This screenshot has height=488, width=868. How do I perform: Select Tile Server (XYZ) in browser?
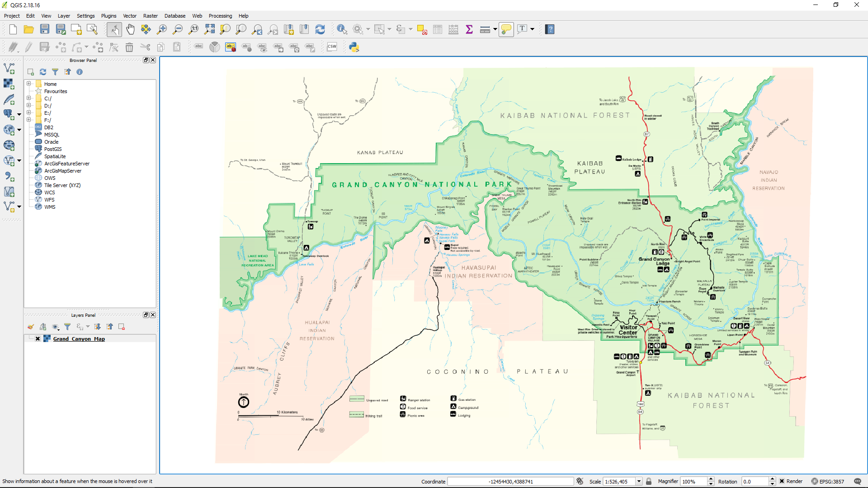coord(62,185)
